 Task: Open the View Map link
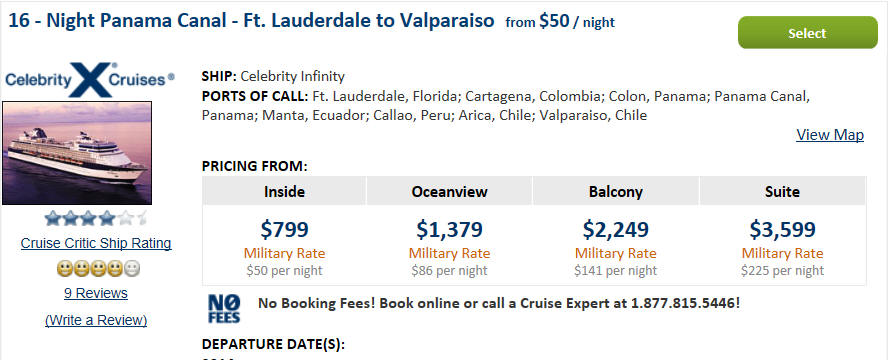pyautogui.click(x=830, y=135)
